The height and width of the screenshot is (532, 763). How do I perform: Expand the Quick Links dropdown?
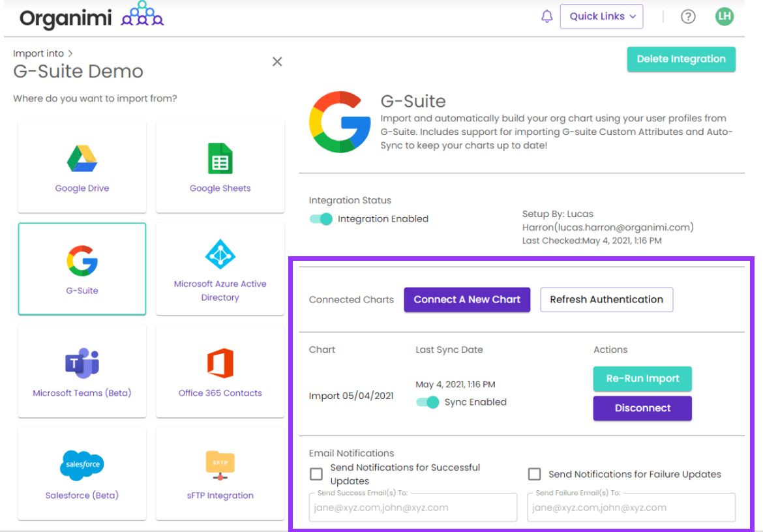[601, 17]
